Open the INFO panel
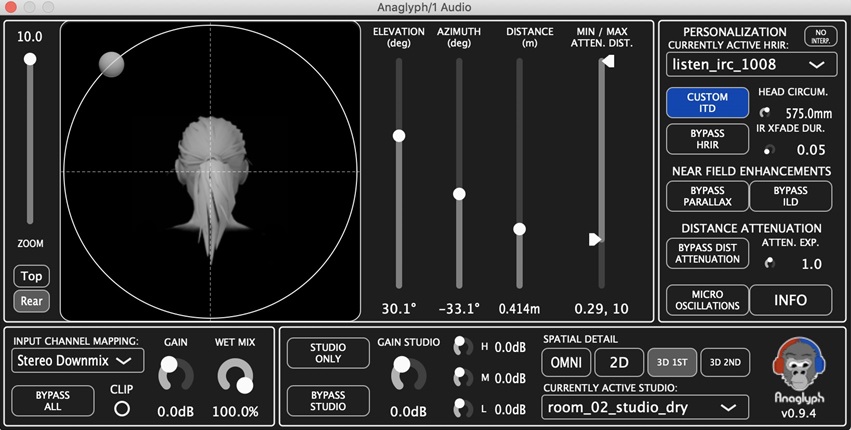This screenshot has width=851, height=430. point(790,300)
